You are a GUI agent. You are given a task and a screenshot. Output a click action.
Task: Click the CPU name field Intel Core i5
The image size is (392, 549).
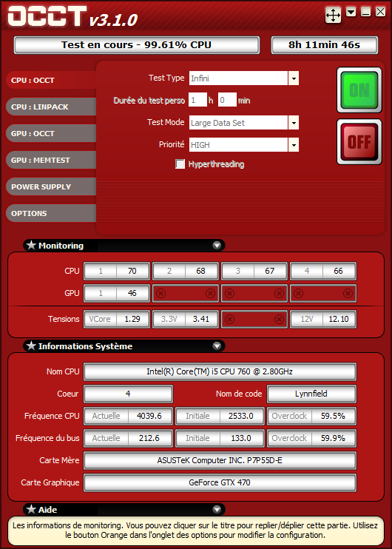coord(220,371)
